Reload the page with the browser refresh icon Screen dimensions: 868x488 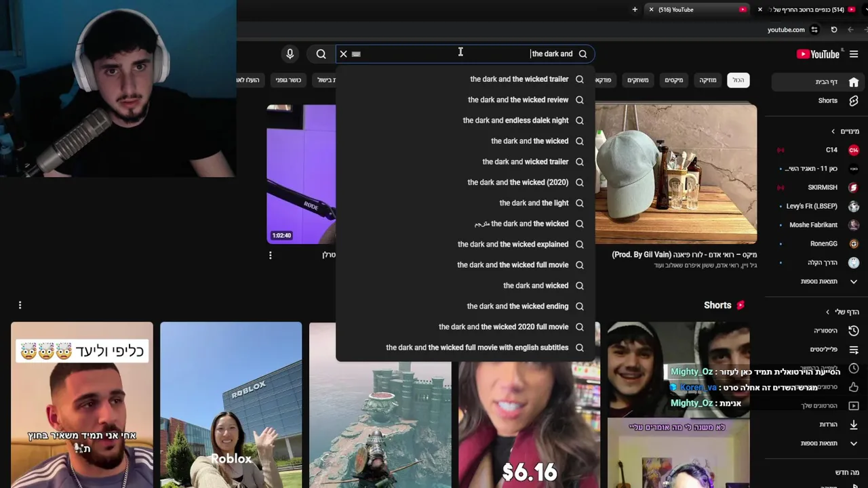pos(834,30)
